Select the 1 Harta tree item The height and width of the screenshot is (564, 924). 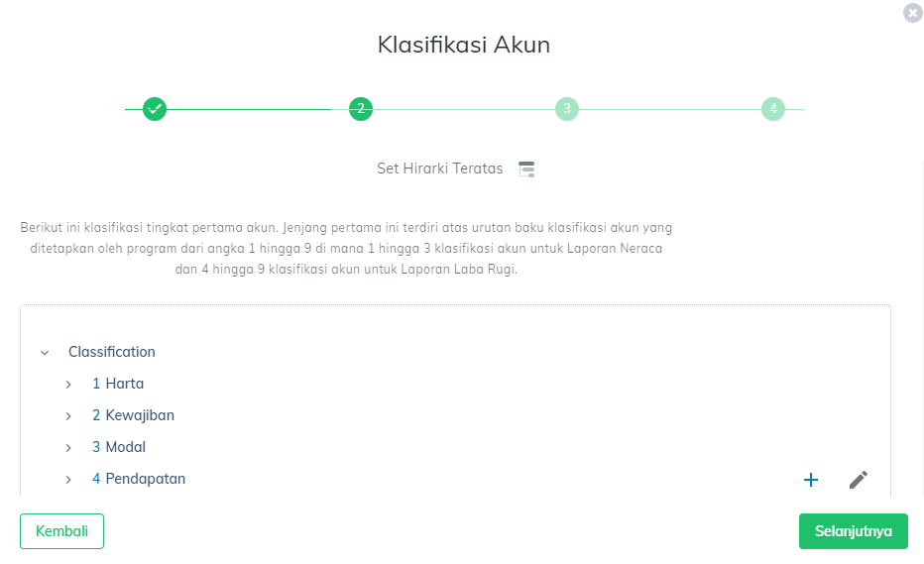pyautogui.click(x=118, y=384)
